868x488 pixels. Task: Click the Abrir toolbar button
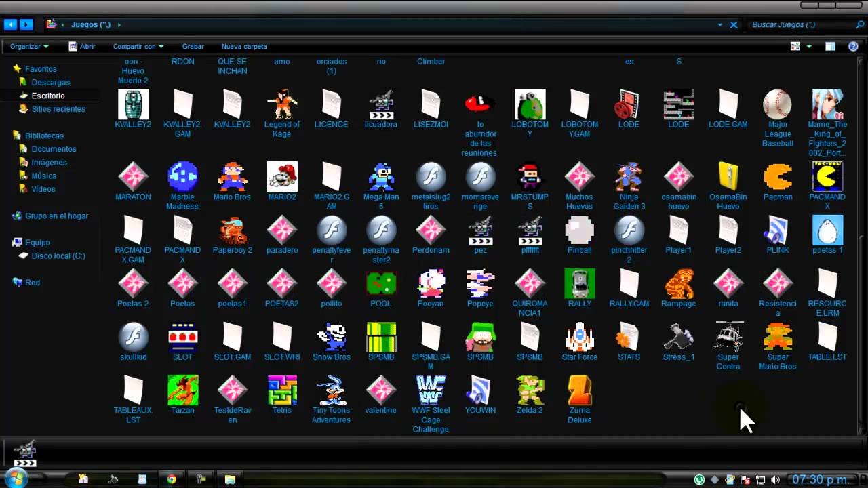(x=82, y=47)
